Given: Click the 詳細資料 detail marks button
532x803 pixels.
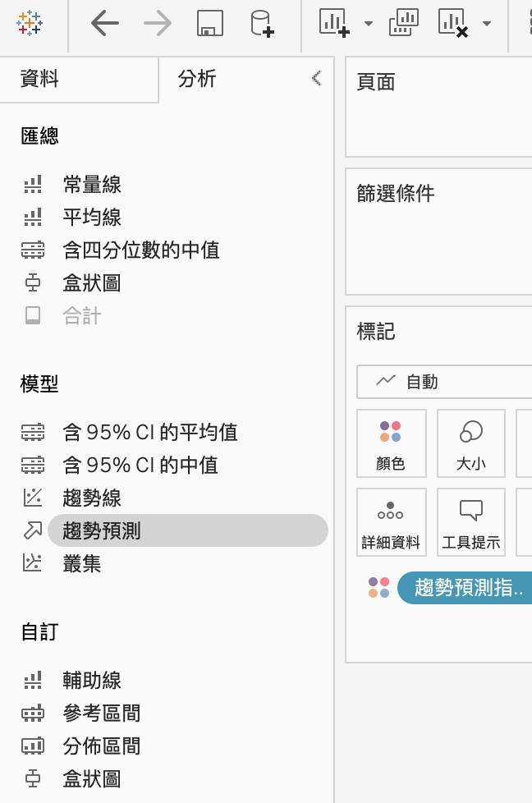Looking at the screenshot, I should [x=391, y=522].
